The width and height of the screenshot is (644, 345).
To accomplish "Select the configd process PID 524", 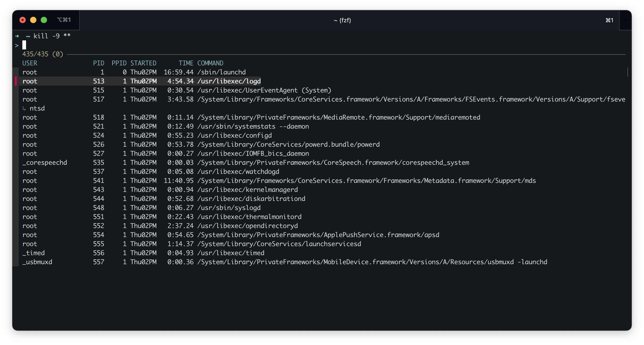I will pyautogui.click(x=234, y=136).
